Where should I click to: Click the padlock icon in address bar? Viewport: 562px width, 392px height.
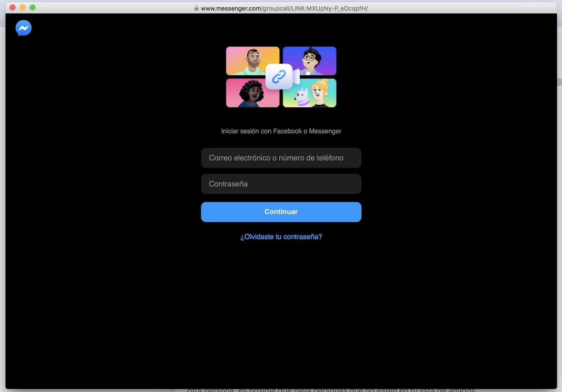pyautogui.click(x=196, y=8)
